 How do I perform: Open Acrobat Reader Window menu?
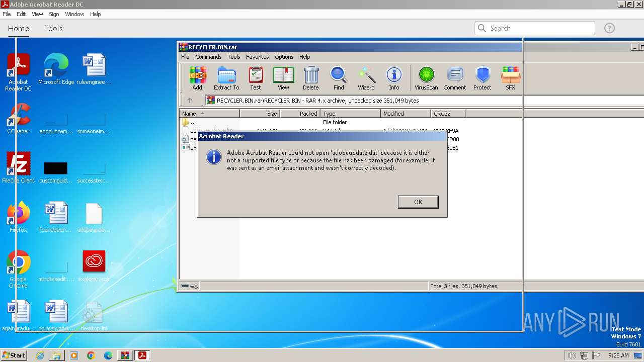point(74,14)
